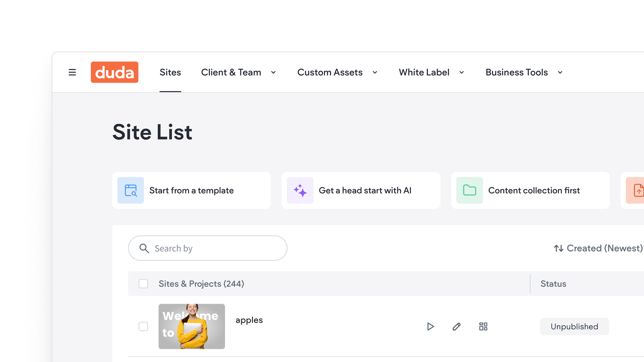Image resolution: width=644 pixels, height=362 pixels.
Task: Click the search magnifier icon
Action: (144, 248)
